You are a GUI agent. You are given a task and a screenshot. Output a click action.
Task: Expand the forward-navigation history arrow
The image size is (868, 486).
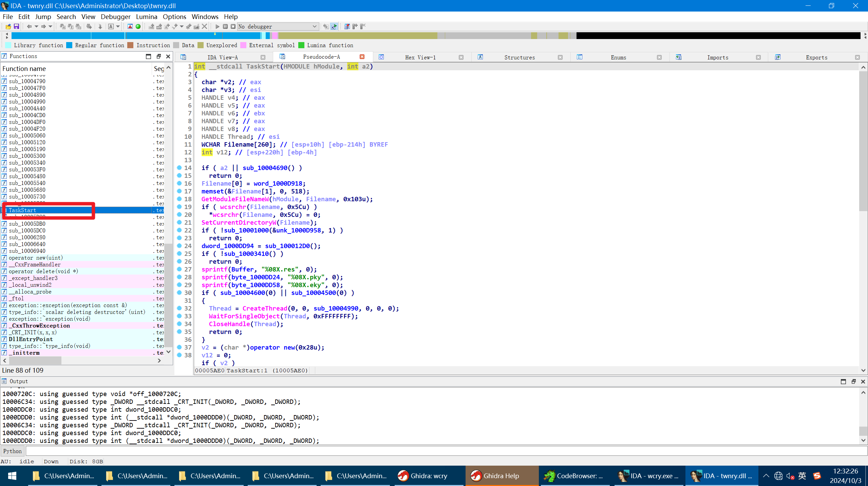pyautogui.click(x=51, y=26)
